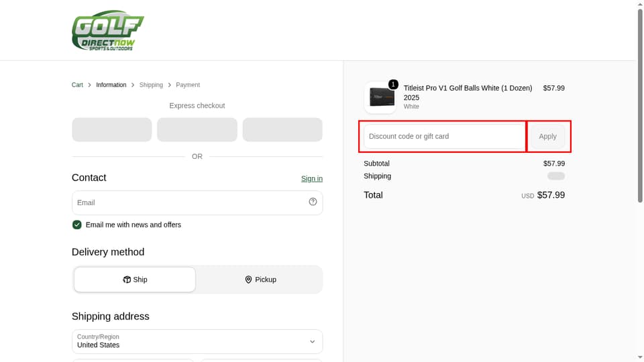Go back to Cart breadcrumb
644x362 pixels.
pos(77,85)
